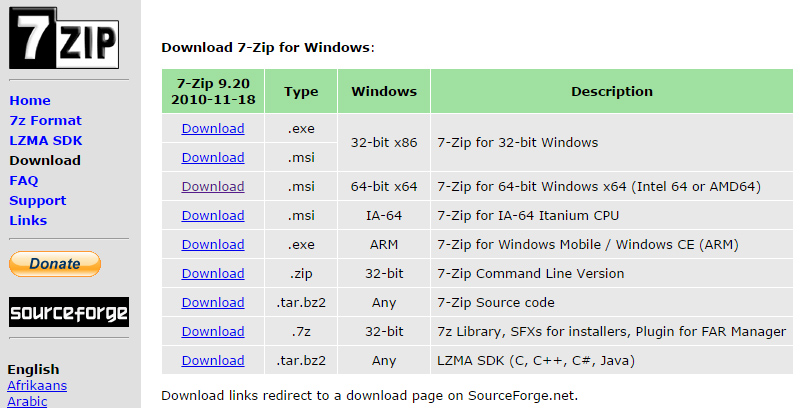Image resolution: width=806 pixels, height=408 pixels.
Task: Select the current Download sidebar item
Action: click(45, 160)
